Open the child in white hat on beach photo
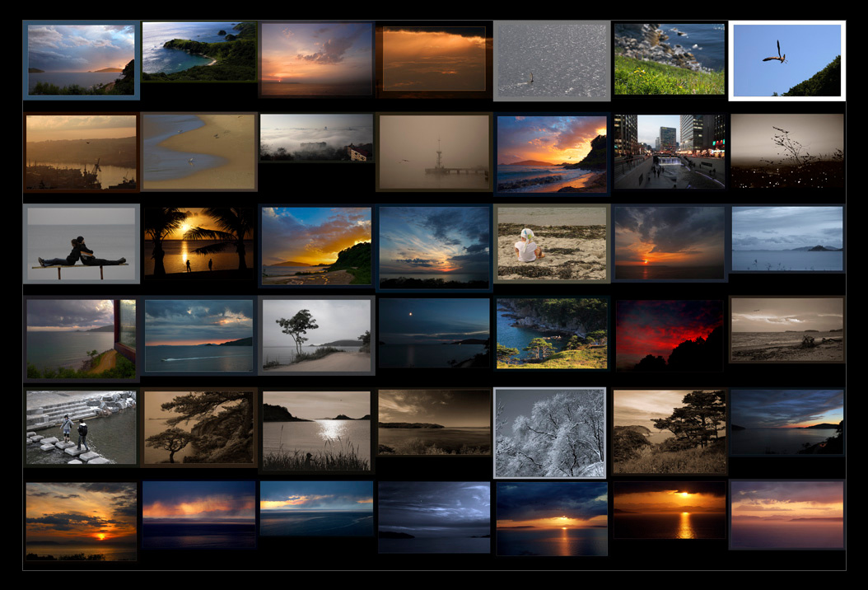 552,244
